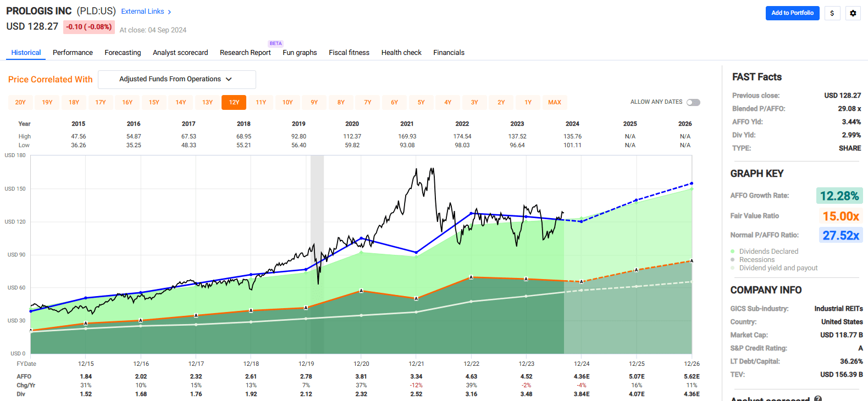Viewport: 868px width, 401px height.
Task: Click the LT Debt/Capital value 36.26%
Action: tap(852, 361)
